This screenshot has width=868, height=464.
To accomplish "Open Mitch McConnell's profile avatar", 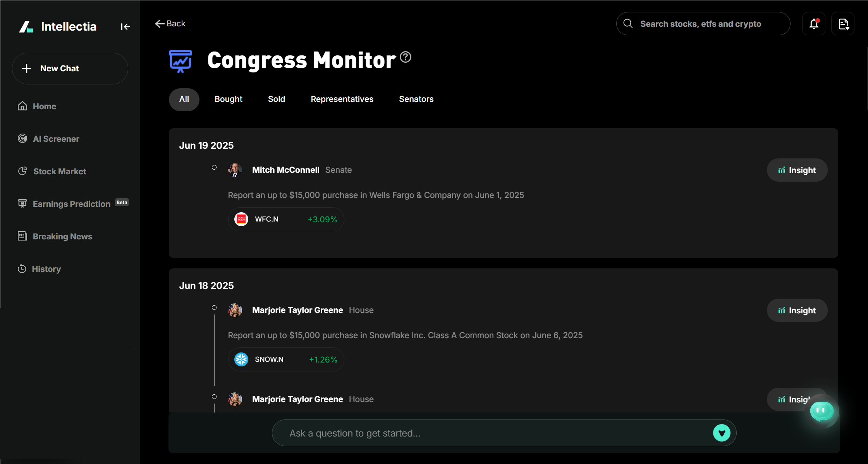I will click(235, 170).
